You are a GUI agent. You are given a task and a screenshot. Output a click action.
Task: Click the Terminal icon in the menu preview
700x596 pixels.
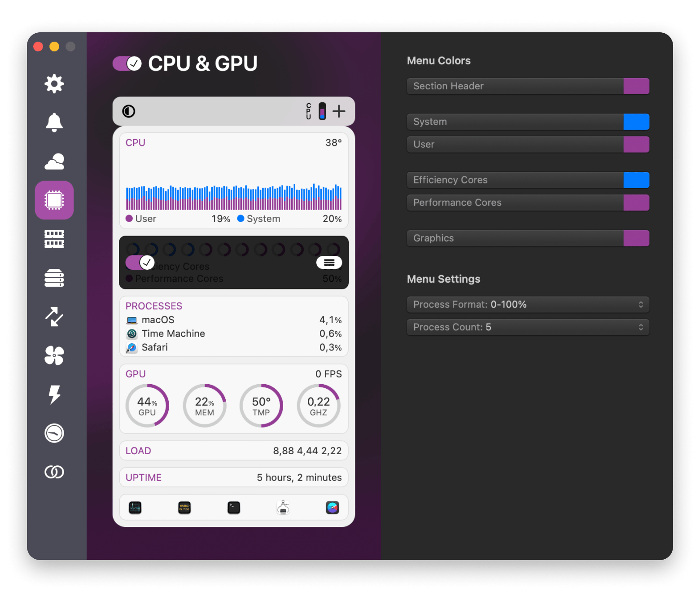pos(234,508)
